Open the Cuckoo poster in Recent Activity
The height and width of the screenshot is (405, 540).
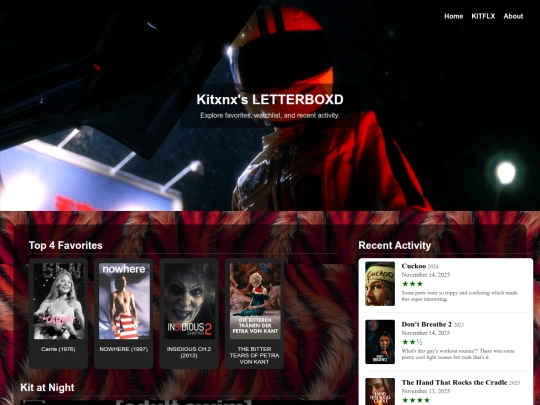[380, 284]
